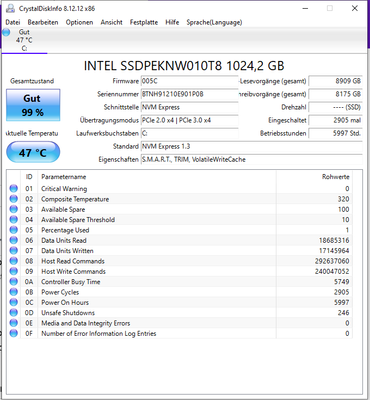Click the status orb for Unsafe Shutdowns
This screenshot has height=400, width=370.
[14, 313]
